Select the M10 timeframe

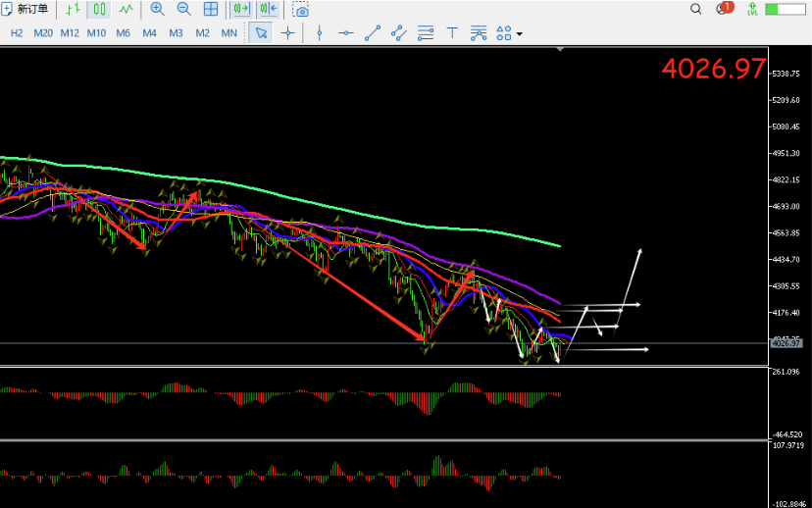click(96, 33)
